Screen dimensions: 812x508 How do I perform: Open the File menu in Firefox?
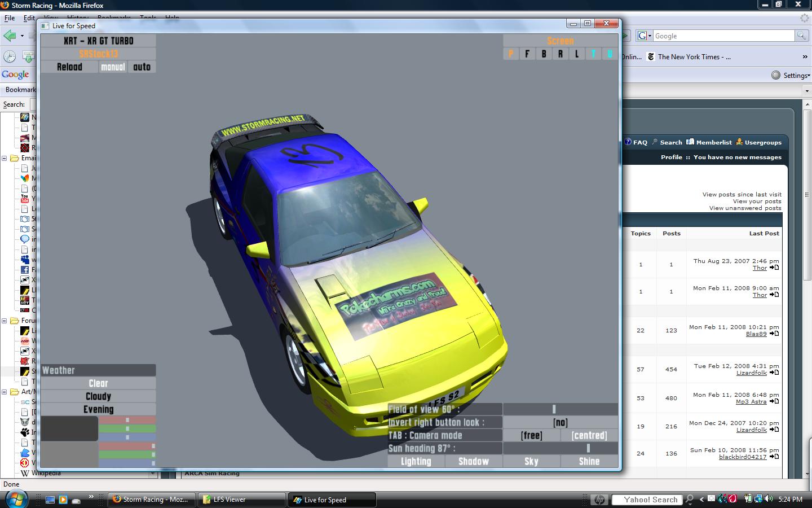[10, 18]
